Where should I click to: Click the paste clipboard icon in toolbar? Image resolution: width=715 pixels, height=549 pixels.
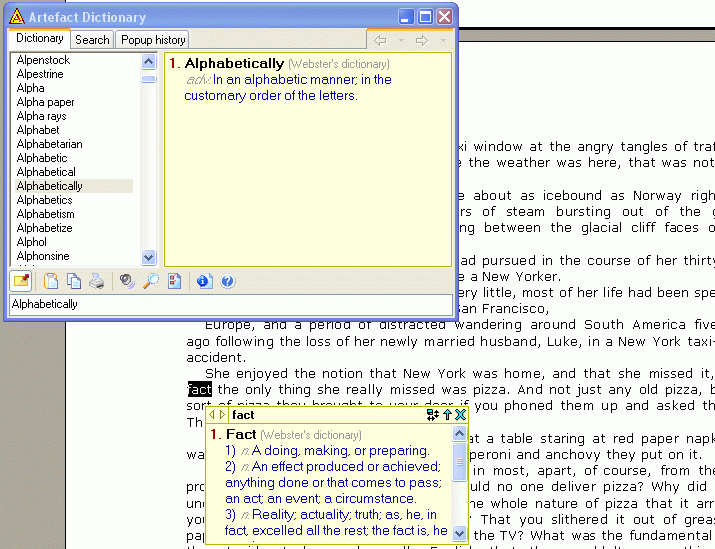(51, 281)
